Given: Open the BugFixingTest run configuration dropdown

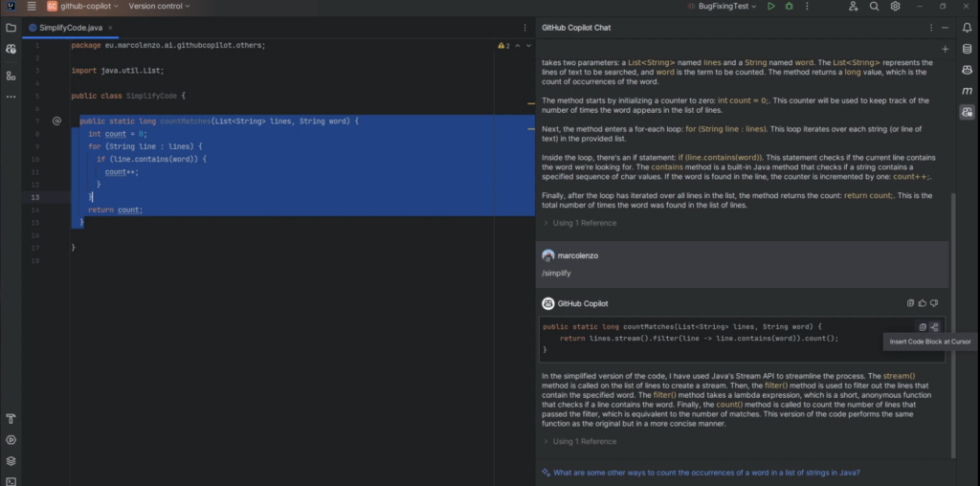Looking at the screenshot, I should tap(722, 7).
